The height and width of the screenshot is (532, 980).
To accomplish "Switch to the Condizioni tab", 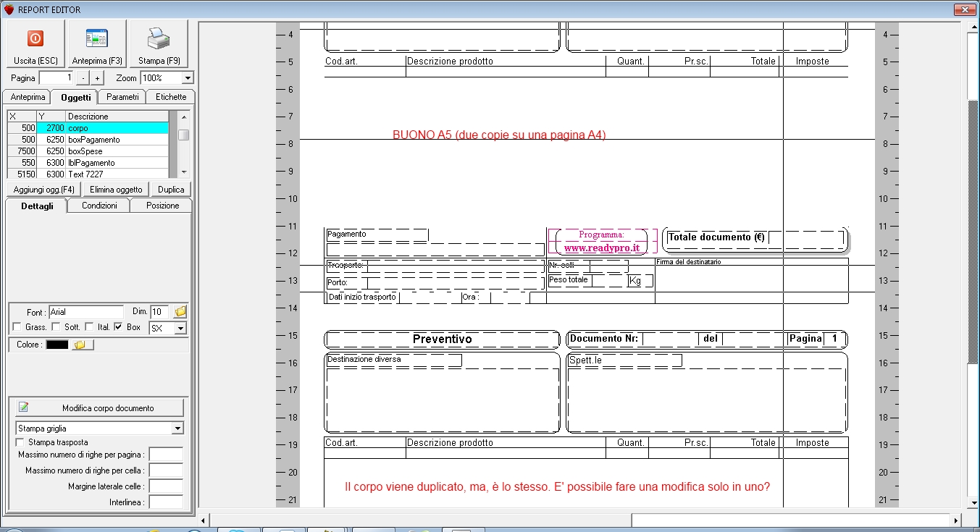I will pos(99,206).
